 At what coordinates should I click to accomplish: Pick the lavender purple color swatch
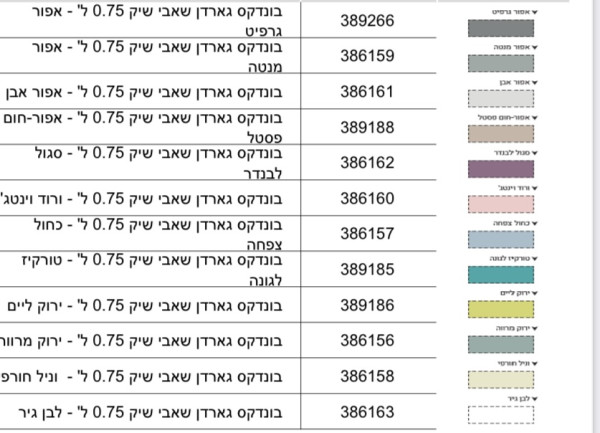pos(501,169)
